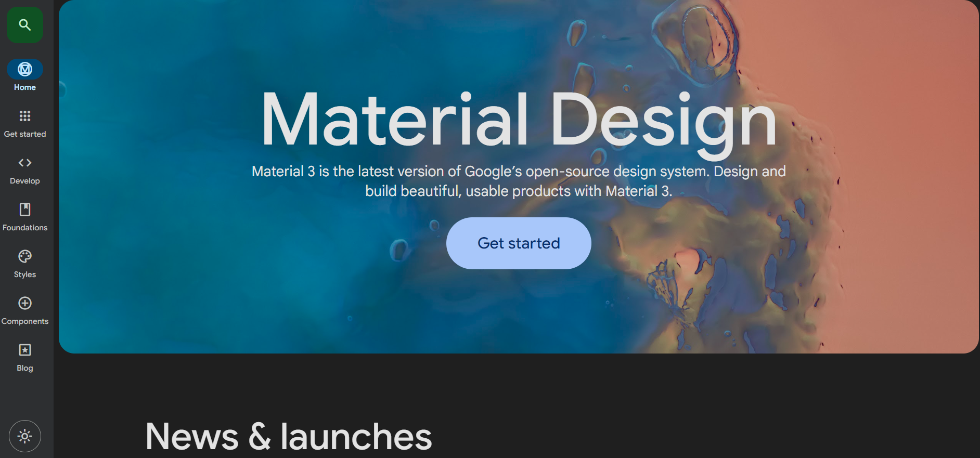Image resolution: width=980 pixels, height=458 pixels.
Task: Open the Styles palette icon
Action: pyautogui.click(x=25, y=256)
